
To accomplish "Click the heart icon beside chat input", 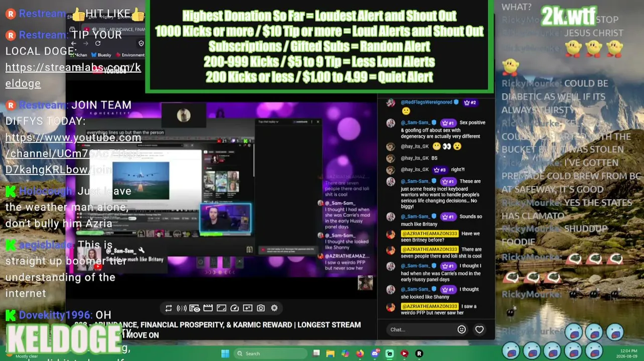I will (479, 329).
